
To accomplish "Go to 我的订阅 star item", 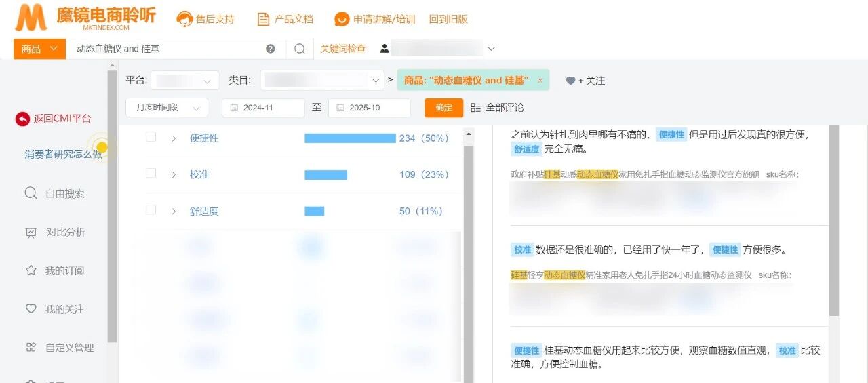I will [64, 270].
